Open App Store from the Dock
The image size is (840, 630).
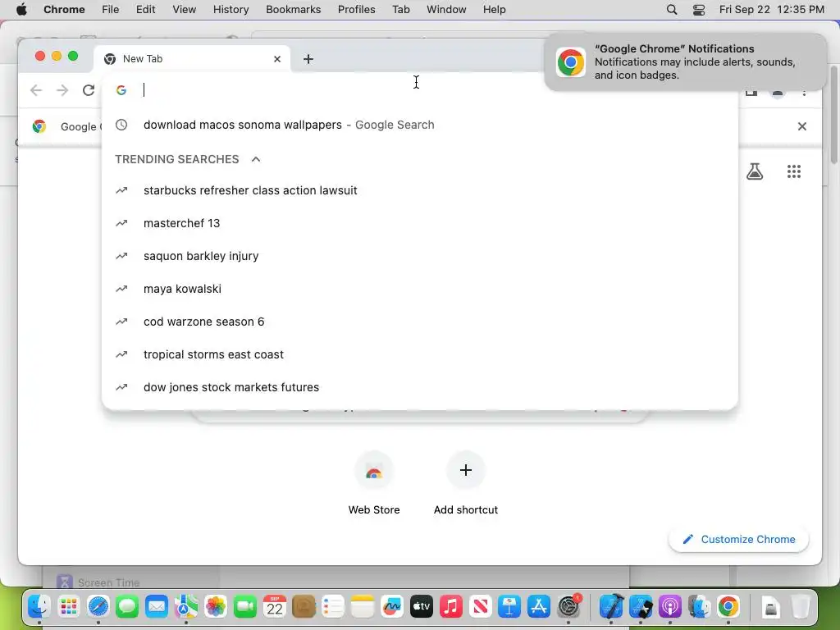[x=539, y=606]
